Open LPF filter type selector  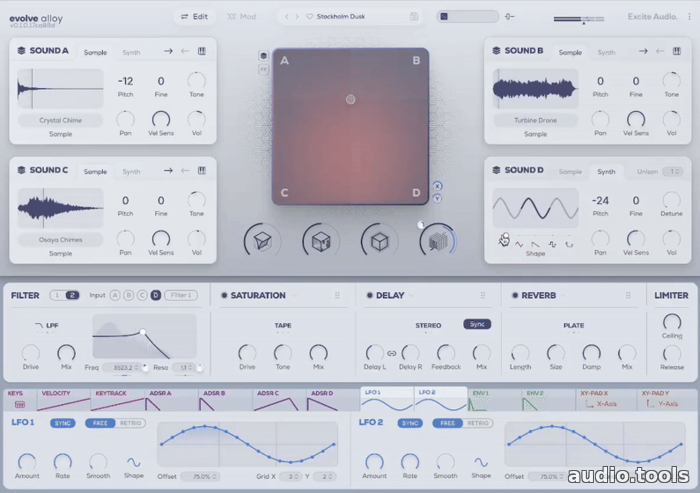click(x=47, y=326)
